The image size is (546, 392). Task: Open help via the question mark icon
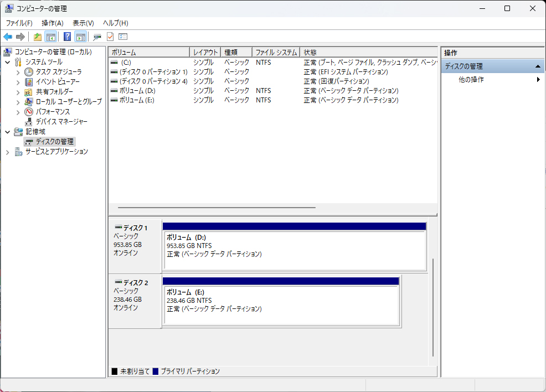pyautogui.click(x=67, y=37)
